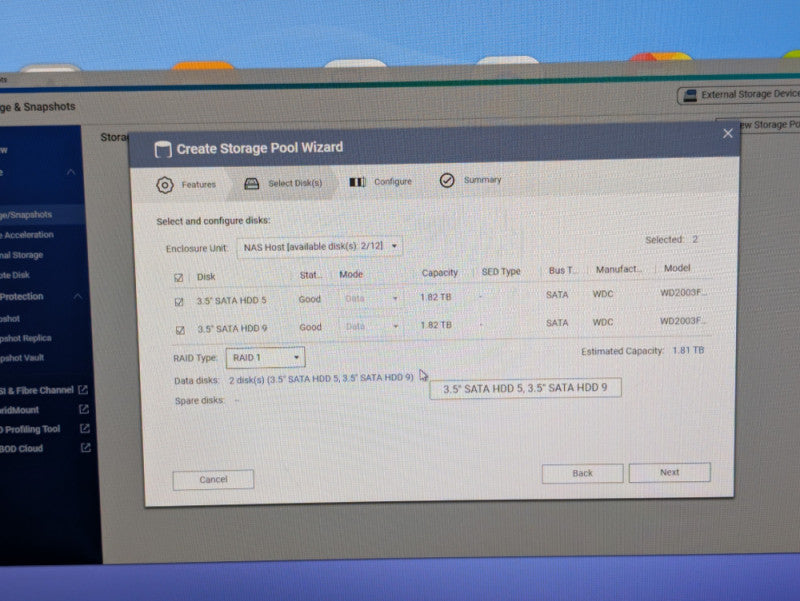800x601 pixels.
Task: Click the External Storage Devices button
Action: 740,95
